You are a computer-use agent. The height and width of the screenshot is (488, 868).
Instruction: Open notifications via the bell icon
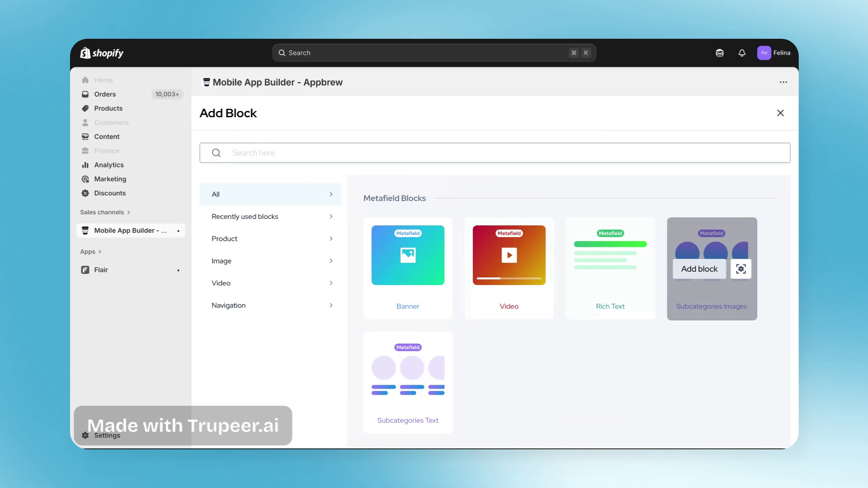[x=741, y=53]
